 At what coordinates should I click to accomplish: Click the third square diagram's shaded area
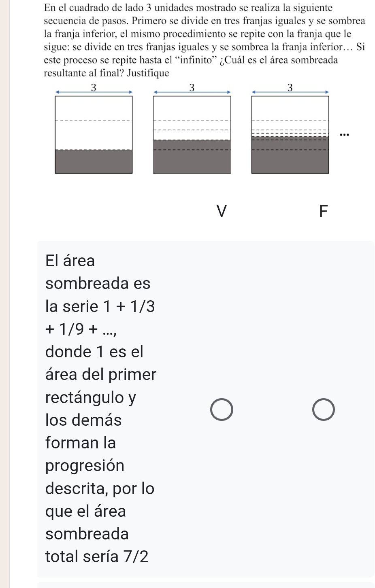point(290,155)
